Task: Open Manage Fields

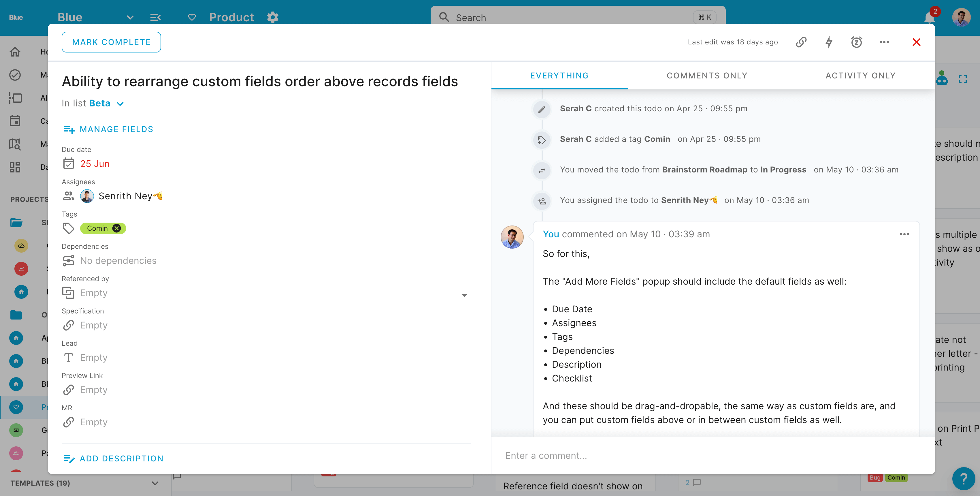Action: (108, 129)
